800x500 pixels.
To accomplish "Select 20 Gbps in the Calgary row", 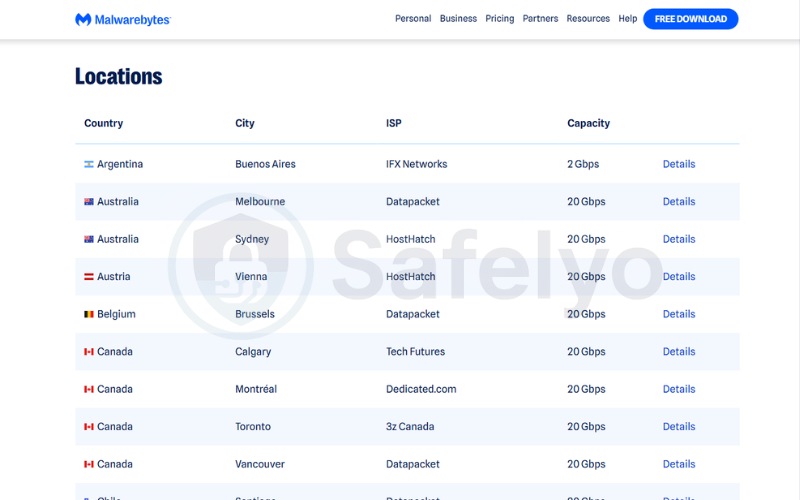I will click(x=586, y=352).
